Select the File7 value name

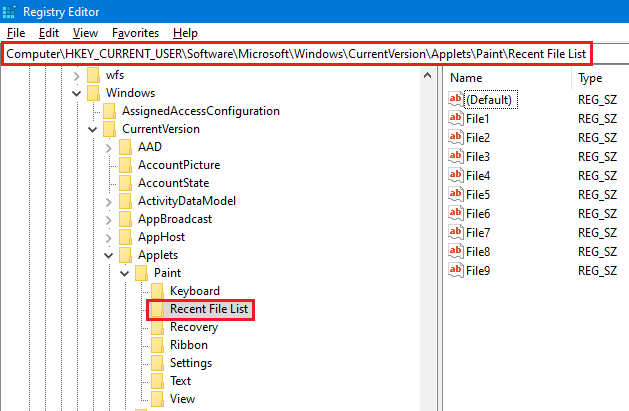click(x=478, y=233)
